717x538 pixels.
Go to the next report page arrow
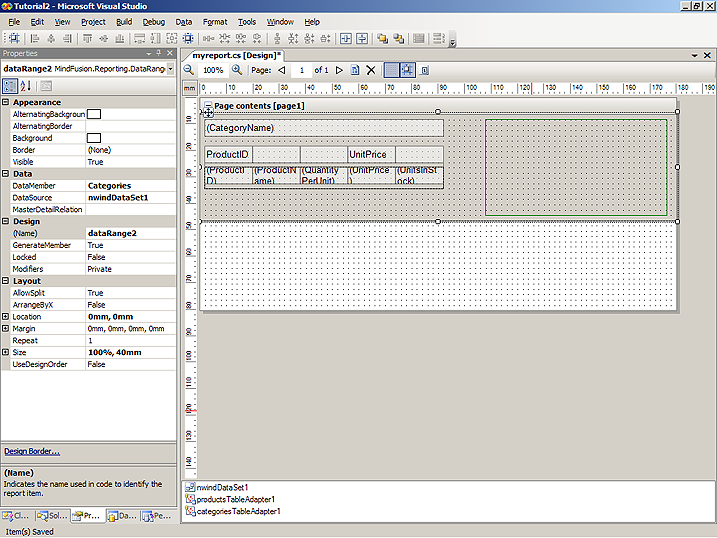340,70
